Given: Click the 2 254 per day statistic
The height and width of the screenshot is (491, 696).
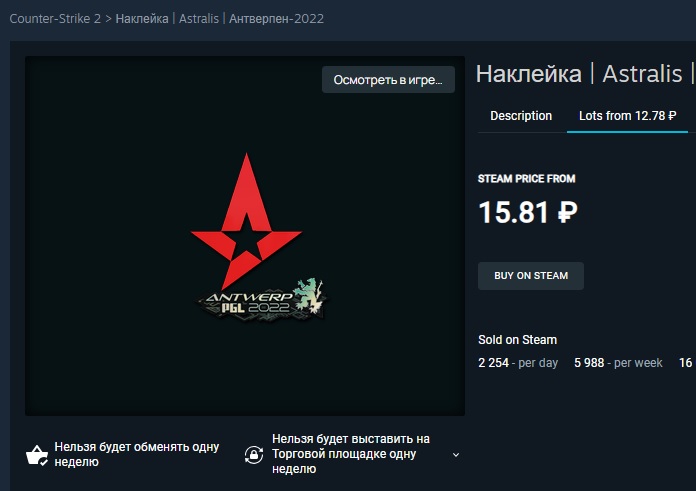Looking at the screenshot, I should click(x=518, y=363).
